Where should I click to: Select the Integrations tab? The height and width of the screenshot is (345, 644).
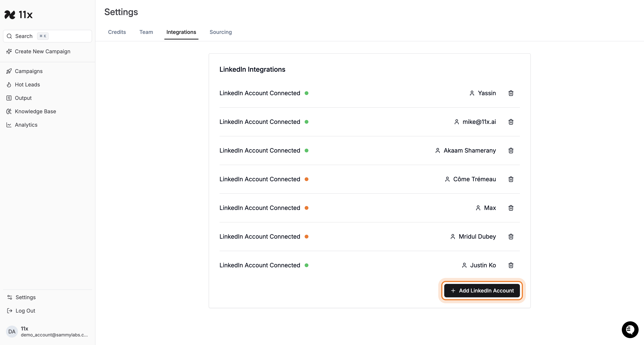(x=181, y=32)
